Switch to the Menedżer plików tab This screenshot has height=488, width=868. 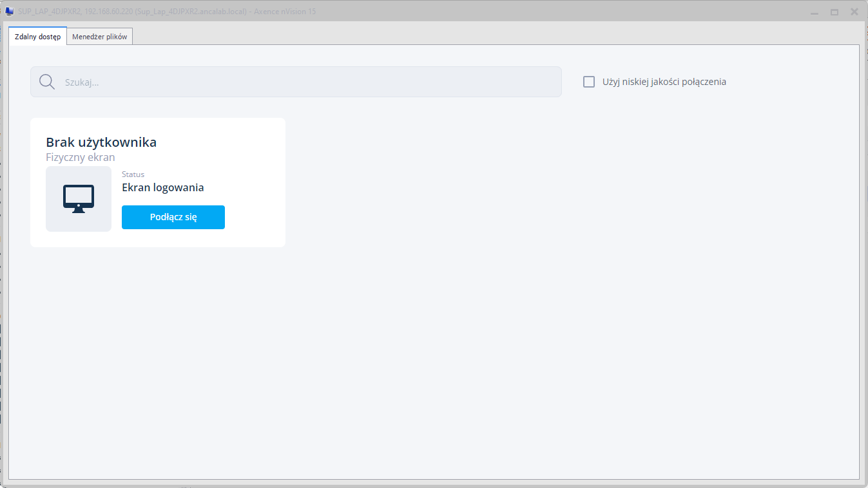pos(100,37)
